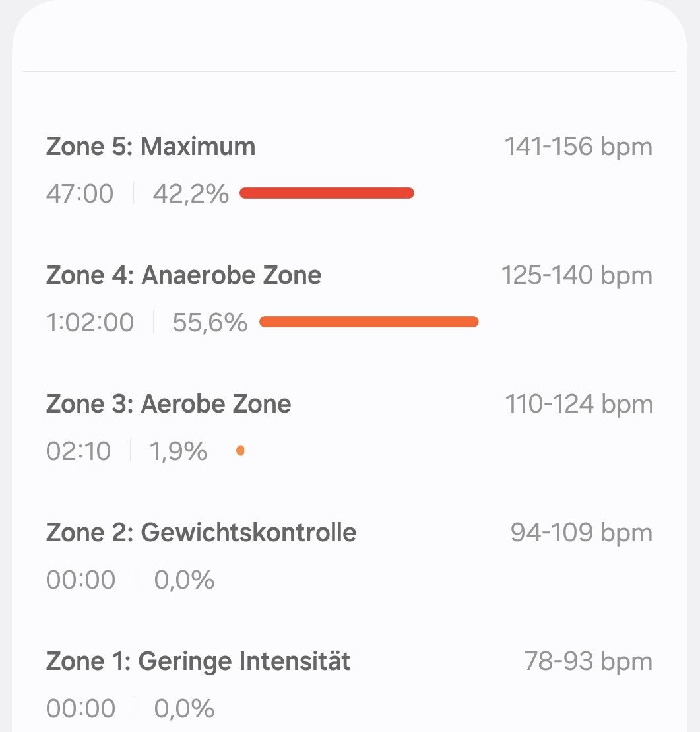The width and height of the screenshot is (700, 732).
Task: Select the 94-109 bpm range label
Action: (581, 533)
